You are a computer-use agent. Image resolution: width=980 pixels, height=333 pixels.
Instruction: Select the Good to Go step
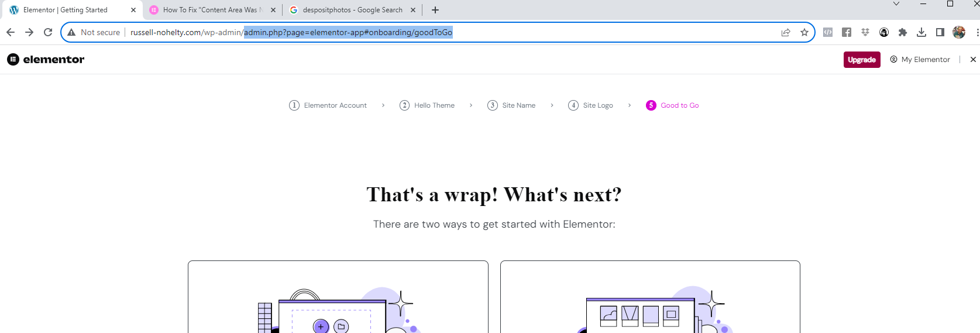[x=672, y=105]
